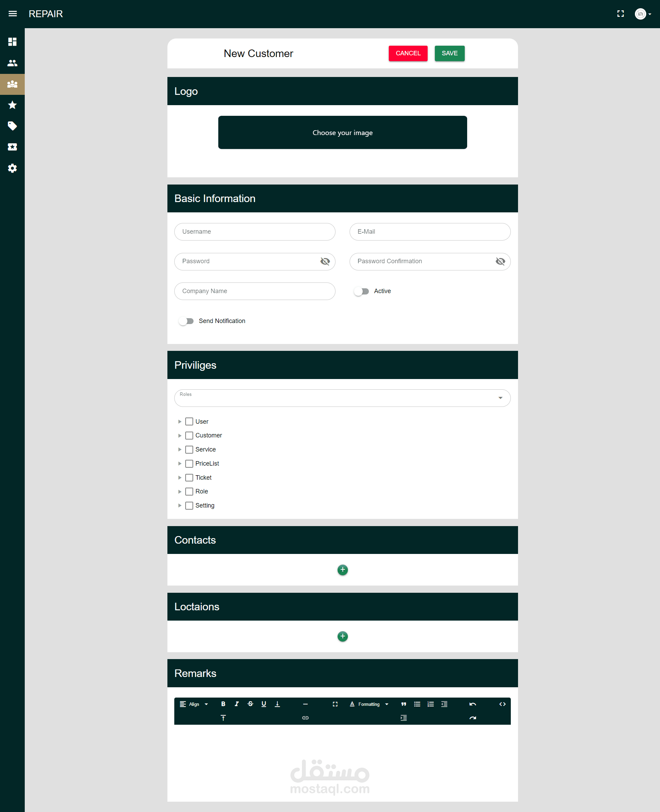
Task: Open the Formatting dropdown in the Remarks editor
Action: tap(369, 704)
